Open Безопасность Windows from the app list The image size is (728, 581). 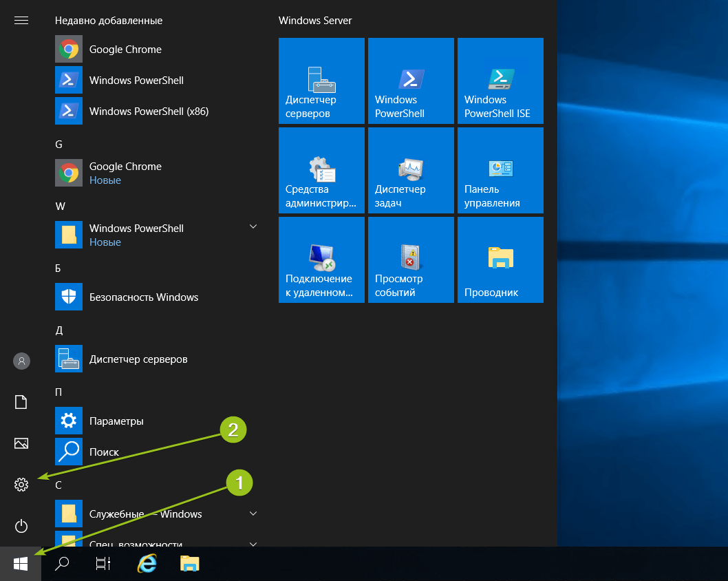point(158,297)
